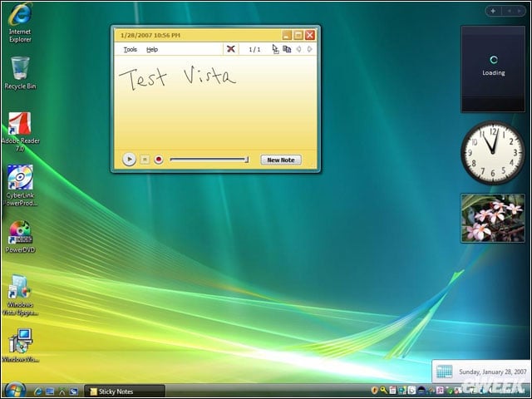Image resolution: width=532 pixels, height=399 pixels.
Task: Click the orange shield tray icon
Action: [375, 391]
